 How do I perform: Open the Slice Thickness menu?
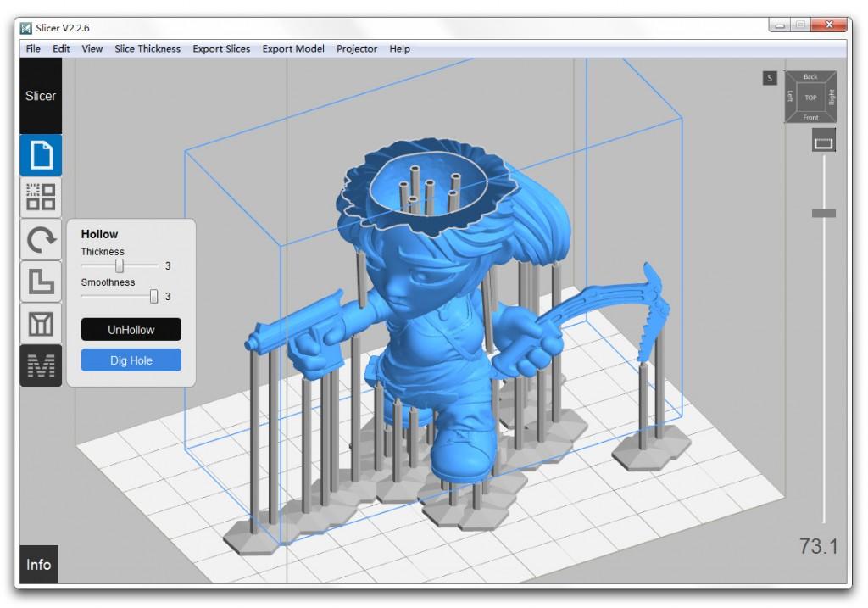(x=147, y=48)
